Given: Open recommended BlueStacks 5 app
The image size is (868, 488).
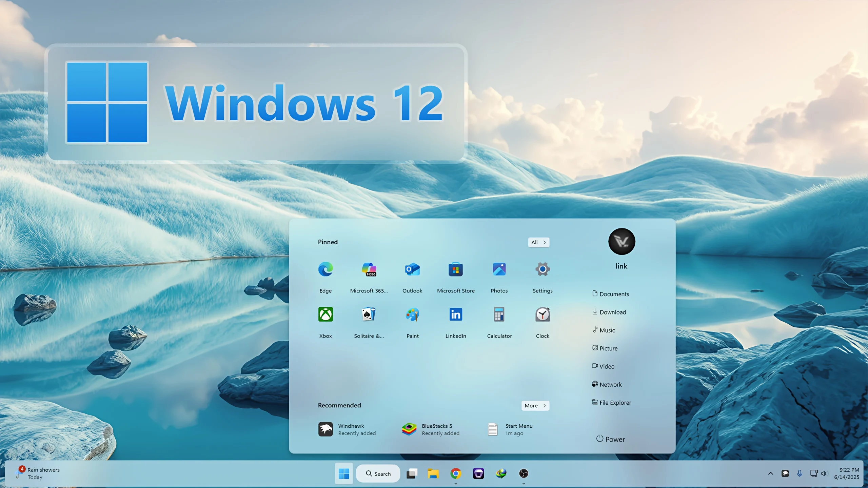Looking at the screenshot, I should point(431,429).
